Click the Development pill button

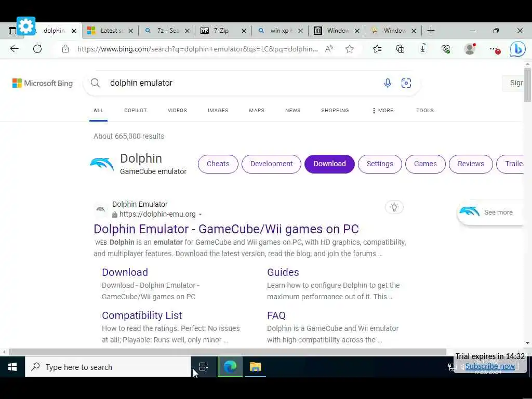coord(271,164)
